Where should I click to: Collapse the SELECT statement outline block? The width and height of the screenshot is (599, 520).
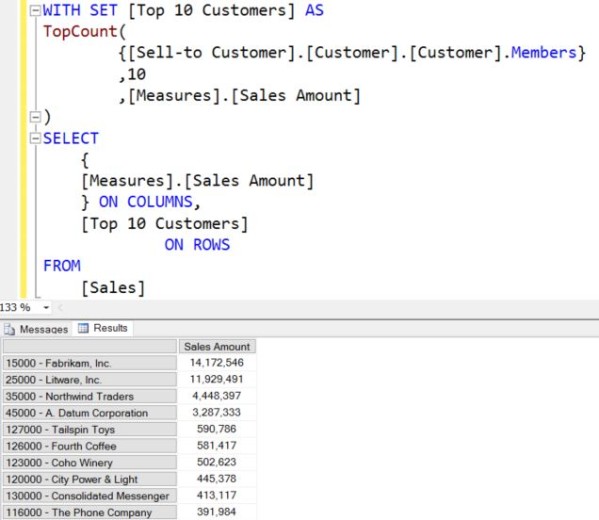coord(35,138)
